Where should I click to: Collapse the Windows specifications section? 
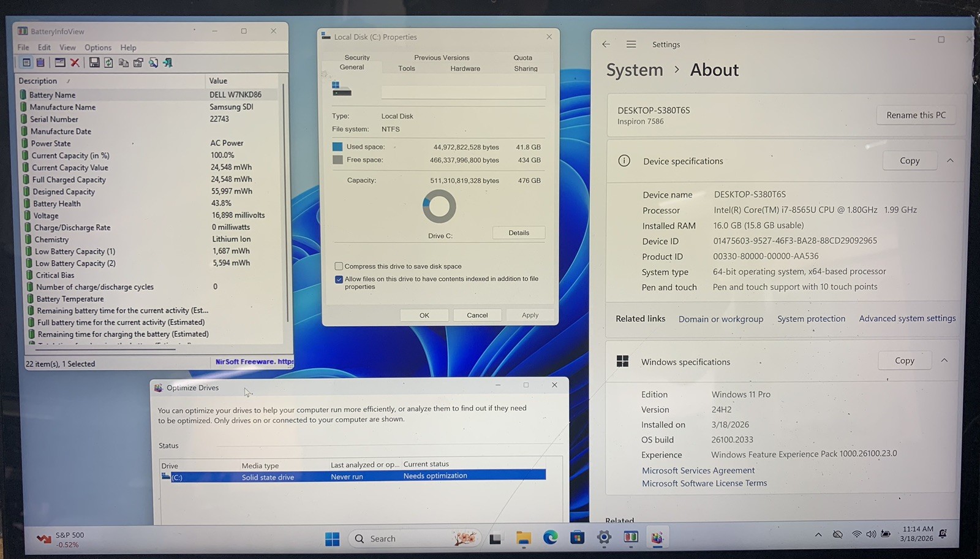pos(944,360)
